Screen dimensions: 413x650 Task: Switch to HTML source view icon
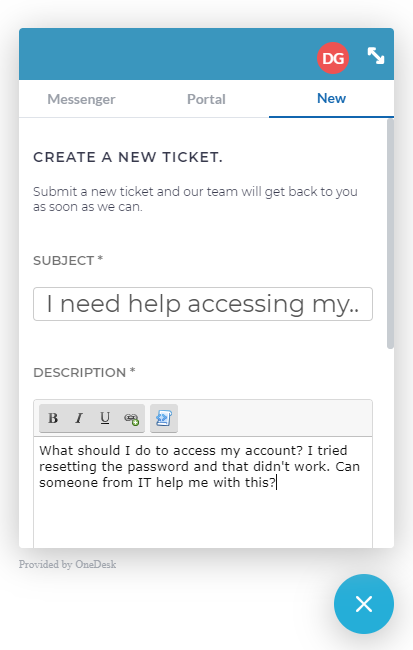164,418
